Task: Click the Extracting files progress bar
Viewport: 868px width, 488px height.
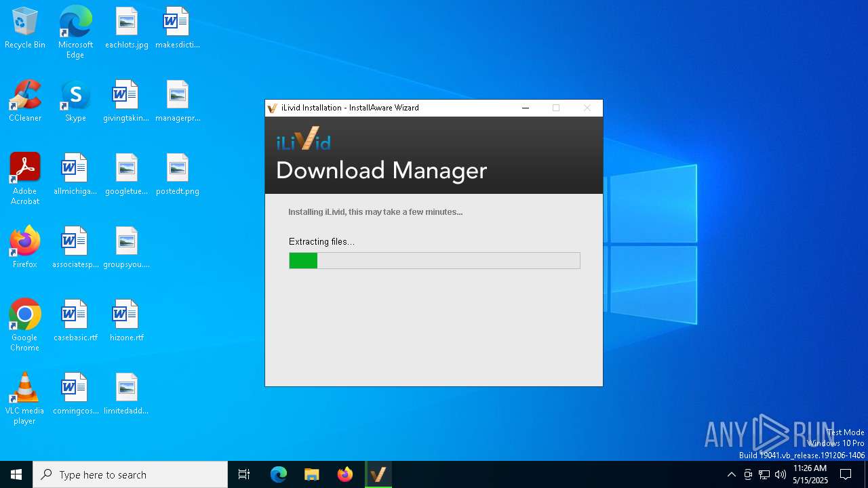Action: tap(435, 260)
